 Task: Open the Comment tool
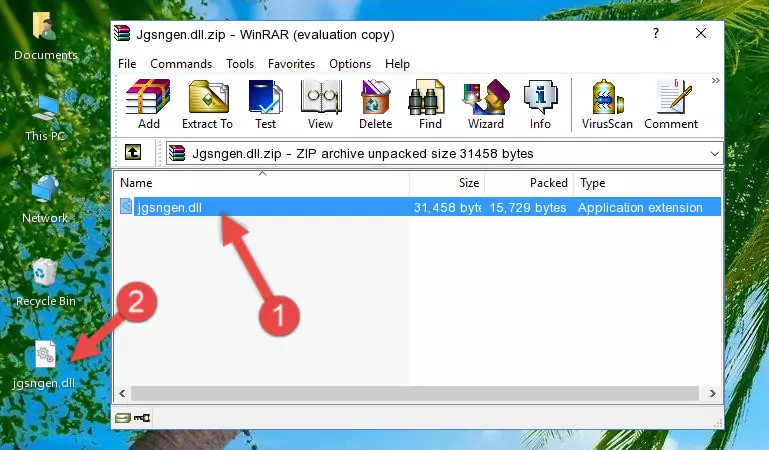[x=671, y=104]
